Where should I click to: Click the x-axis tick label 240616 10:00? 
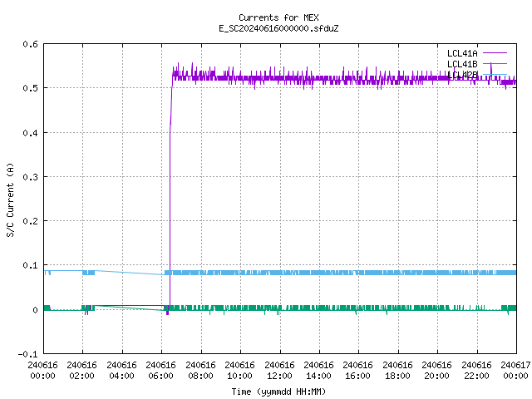point(240,371)
